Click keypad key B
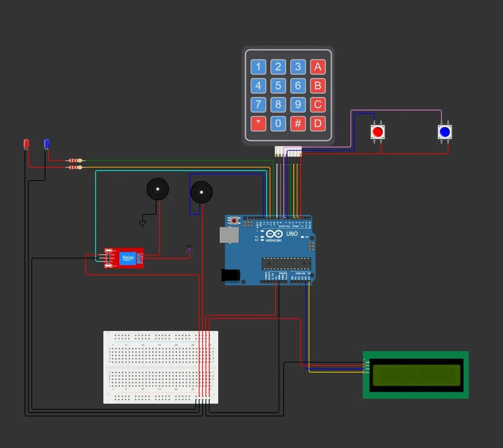This screenshot has height=448, width=503. (318, 86)
